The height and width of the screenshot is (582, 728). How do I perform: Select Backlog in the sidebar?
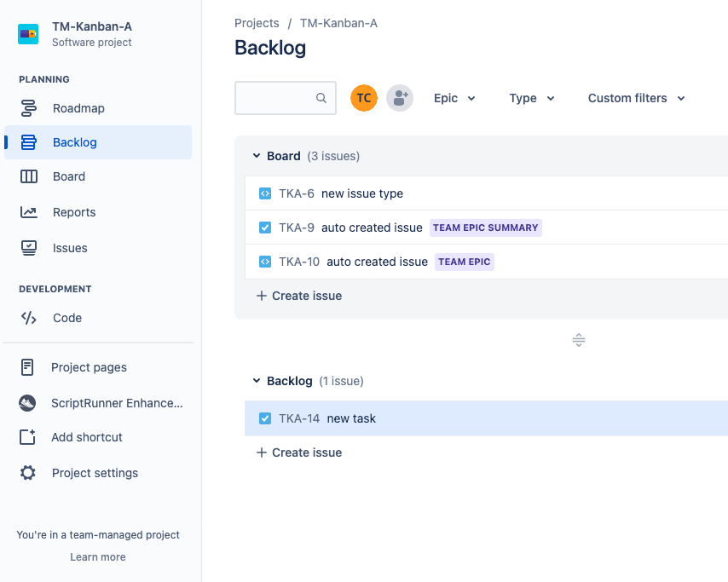(x=98, y=142)
